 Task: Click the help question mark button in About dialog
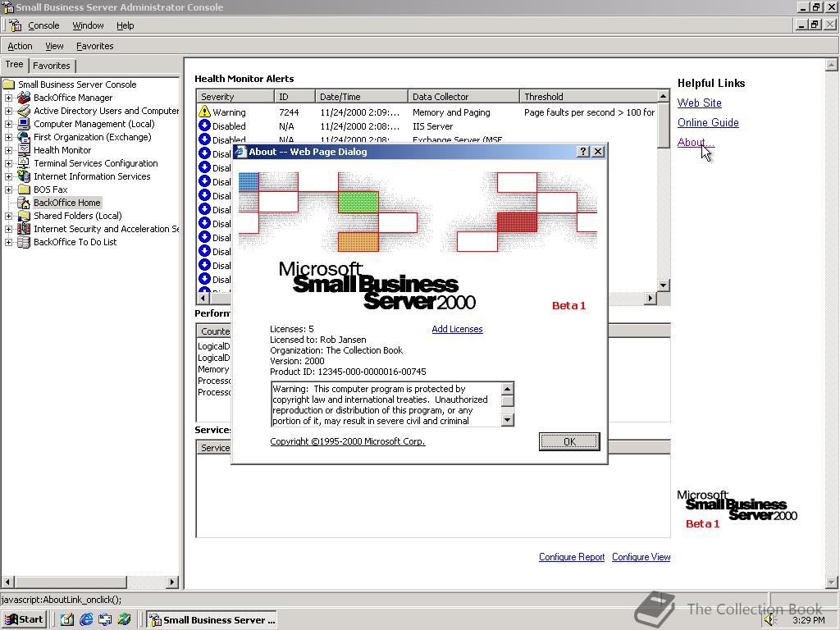[583, 152]
